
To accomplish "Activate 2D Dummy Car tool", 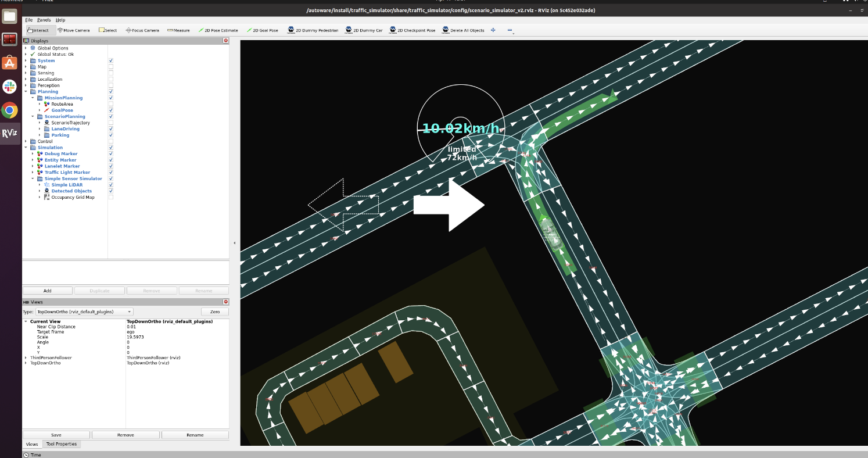I will pyautogui.click(x=364, y=30).
